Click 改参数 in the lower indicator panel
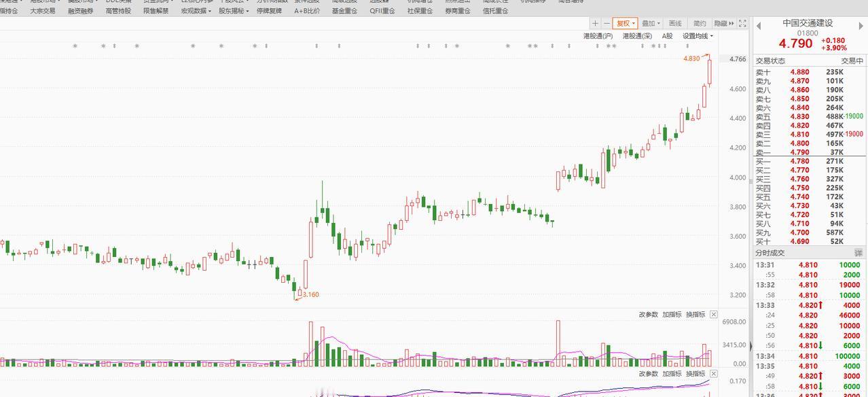The width and height of the screenshot is (868, 397). [x=648, y=374]
